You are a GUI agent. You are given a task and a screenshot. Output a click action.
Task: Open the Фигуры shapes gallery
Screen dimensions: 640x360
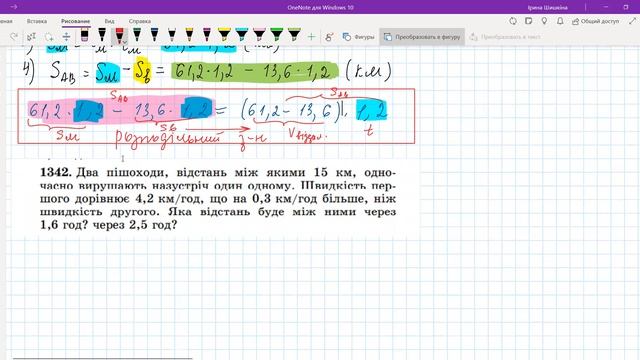358,37
